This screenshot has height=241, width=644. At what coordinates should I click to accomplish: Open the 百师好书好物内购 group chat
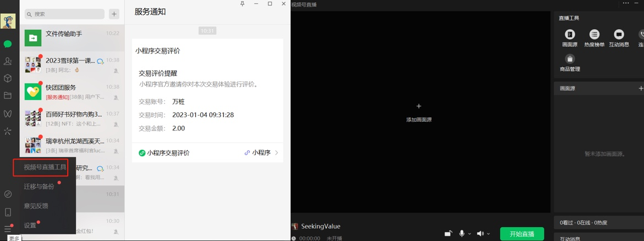[x=72, y=118]
